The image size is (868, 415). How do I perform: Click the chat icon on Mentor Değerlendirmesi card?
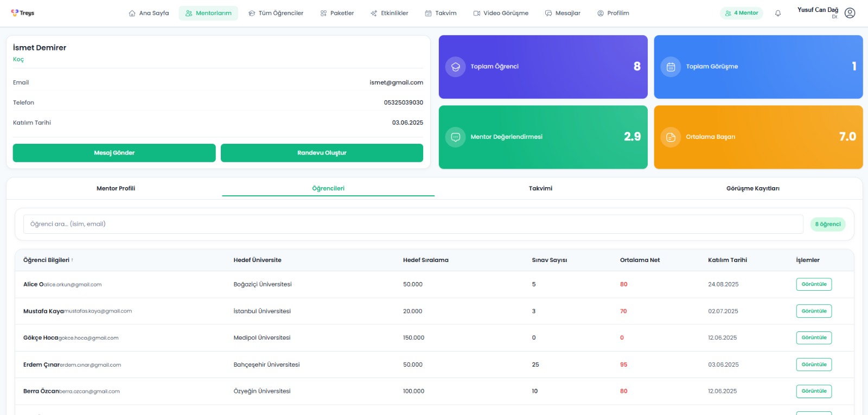456,137
